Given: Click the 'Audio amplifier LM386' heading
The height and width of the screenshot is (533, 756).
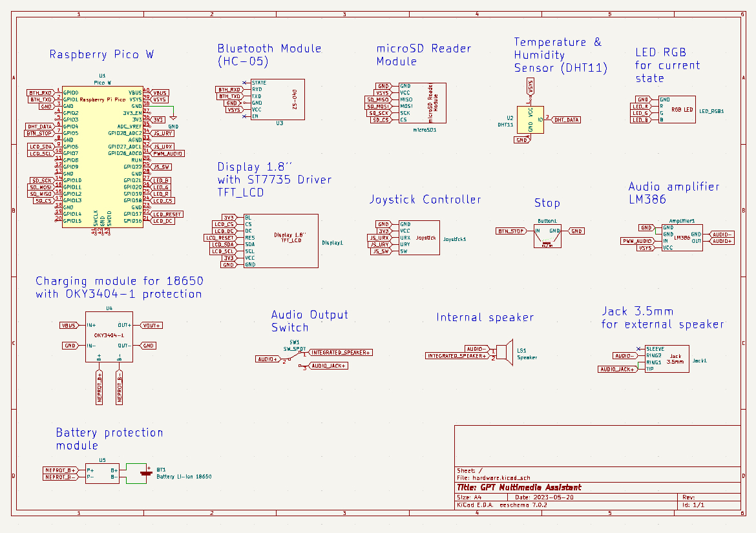Looking at the screenshot, I should coord(673,193).
